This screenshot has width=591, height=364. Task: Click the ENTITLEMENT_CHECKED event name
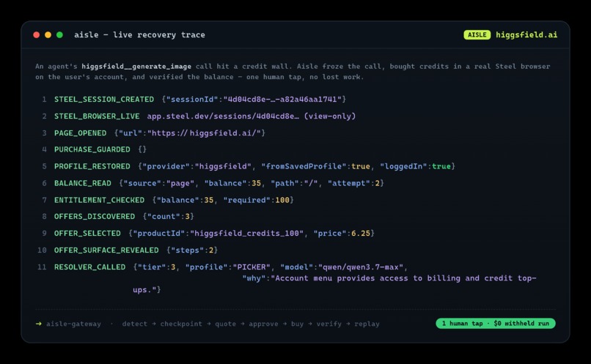[99, 200]
